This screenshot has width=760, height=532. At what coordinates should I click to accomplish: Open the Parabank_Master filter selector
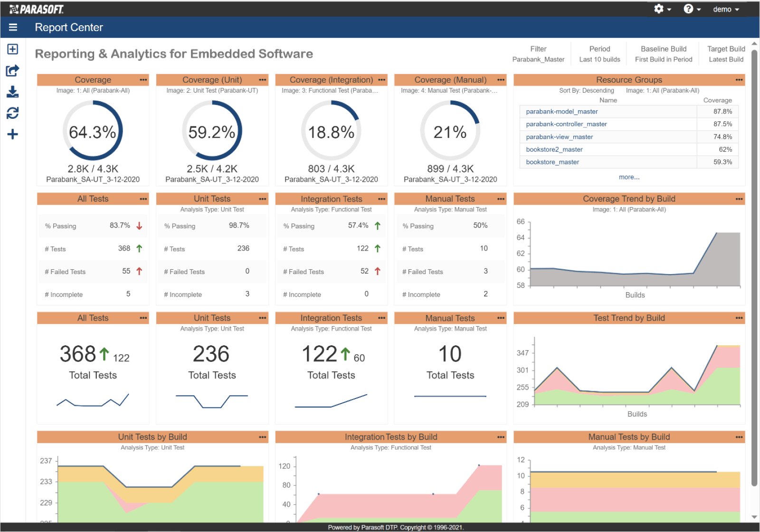coord(538,59)
